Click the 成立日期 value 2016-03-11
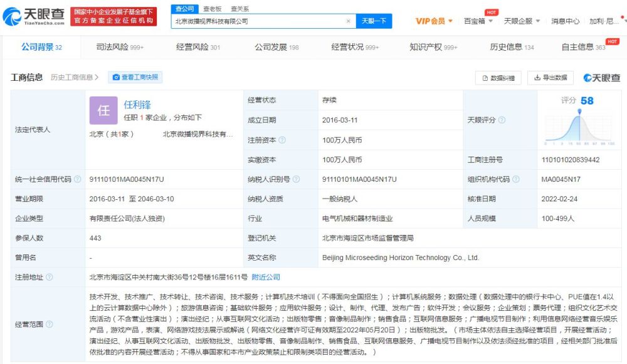 [x=340, y=120]
